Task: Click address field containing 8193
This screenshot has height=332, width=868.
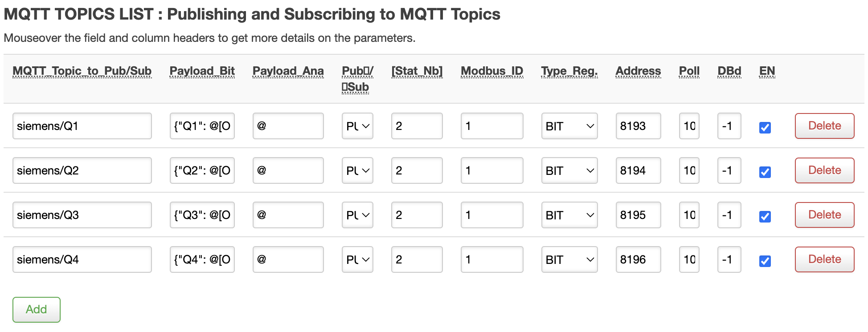Action: [x=638, y=126]
